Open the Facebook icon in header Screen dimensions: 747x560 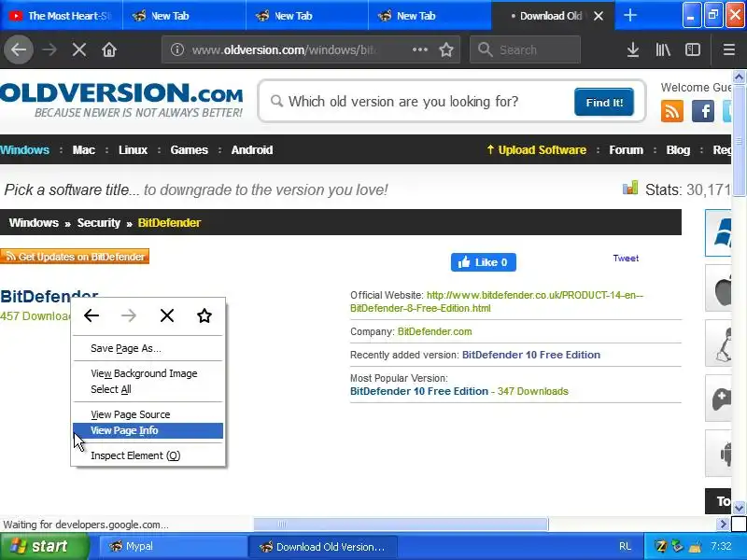(x=703, y=111)
